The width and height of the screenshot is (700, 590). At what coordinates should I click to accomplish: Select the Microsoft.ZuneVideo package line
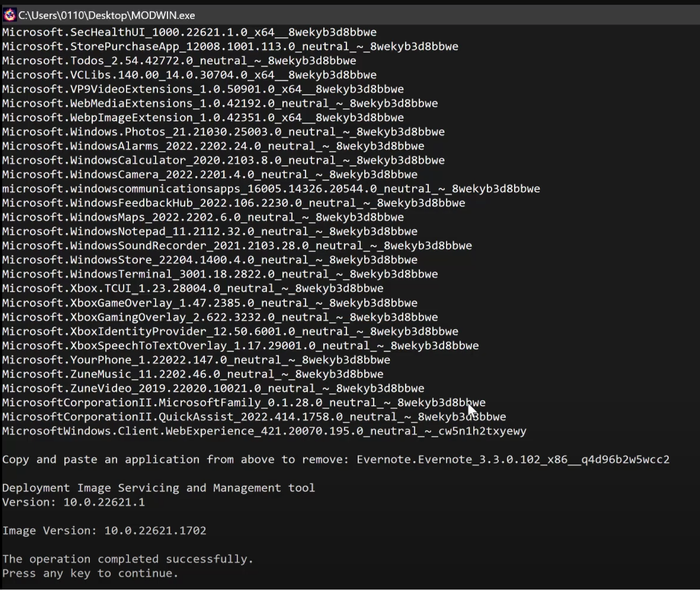click(213, 389)
